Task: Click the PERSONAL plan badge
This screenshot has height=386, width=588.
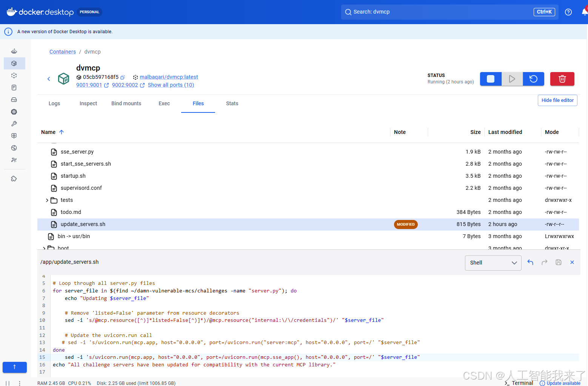Action: pyautogui.click(x=89, y=12)
